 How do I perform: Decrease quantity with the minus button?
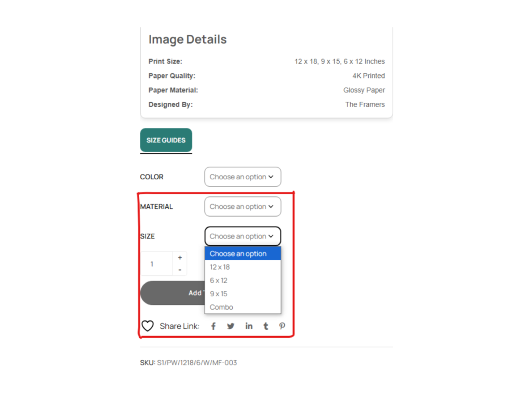180,270
